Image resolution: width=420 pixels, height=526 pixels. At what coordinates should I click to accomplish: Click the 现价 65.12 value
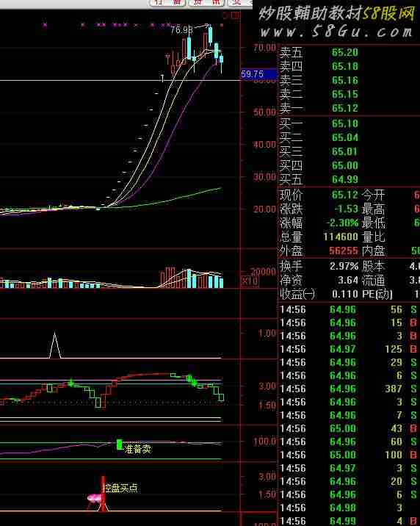345,195
